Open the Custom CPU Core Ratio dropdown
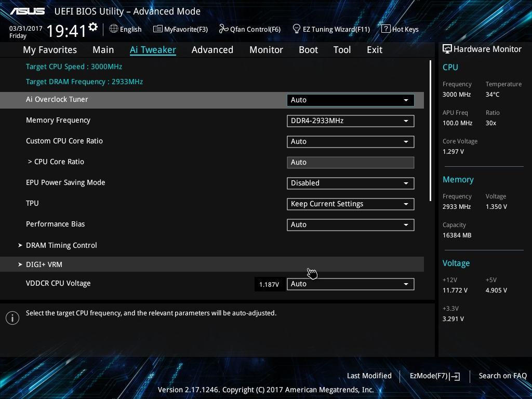 pos(351,141)
